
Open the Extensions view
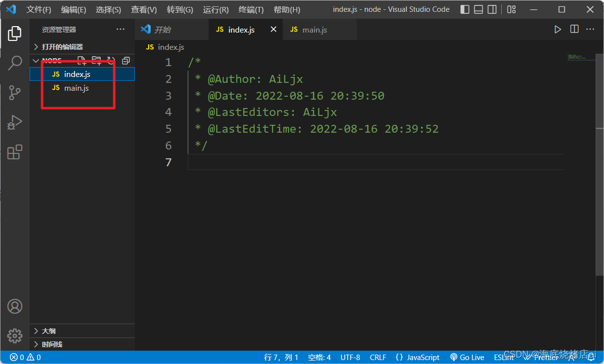click(x=15, y=152)
